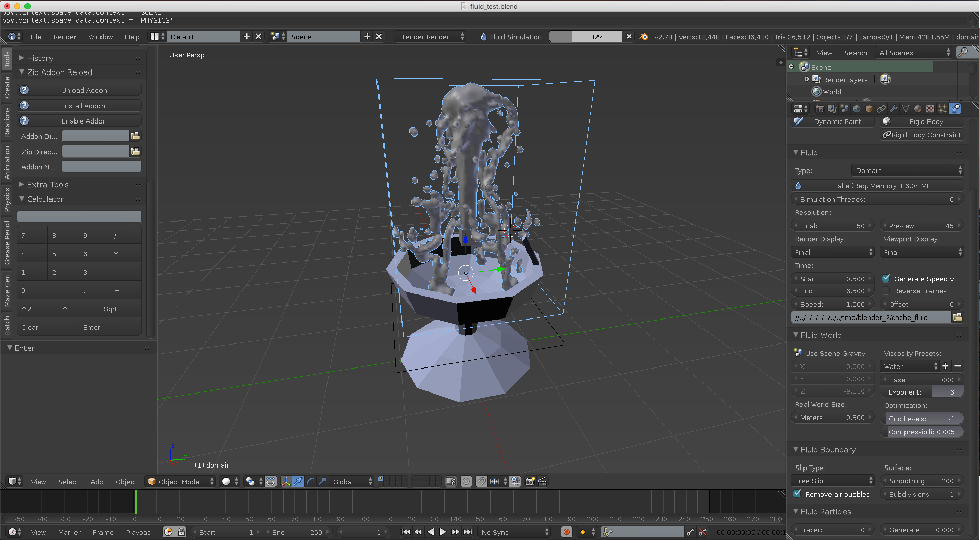Click the Bake fluid simulation button
The width and height of the screenshot is (980, 540).
tap(877, 186)
